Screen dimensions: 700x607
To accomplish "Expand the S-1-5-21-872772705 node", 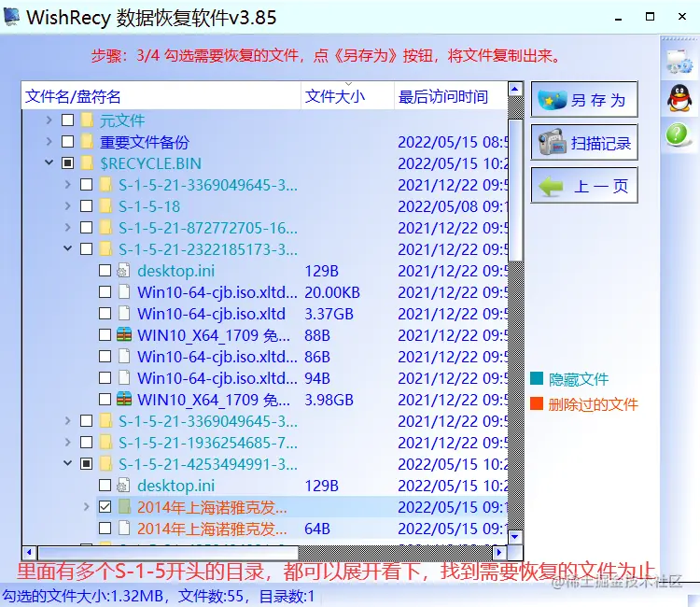I will point(68,227).
